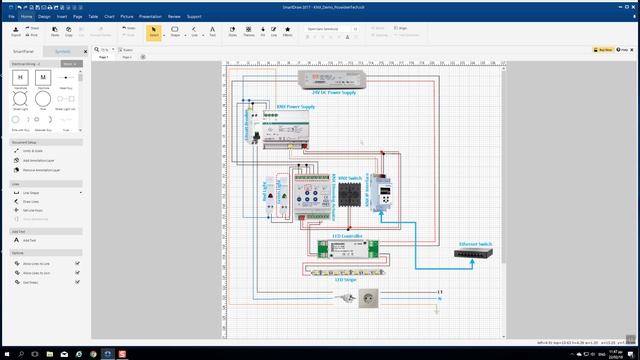This screenshot has height=360, width=640.
Task: Click the zoom magnifier icon
Action: click(x=97, y=49)
